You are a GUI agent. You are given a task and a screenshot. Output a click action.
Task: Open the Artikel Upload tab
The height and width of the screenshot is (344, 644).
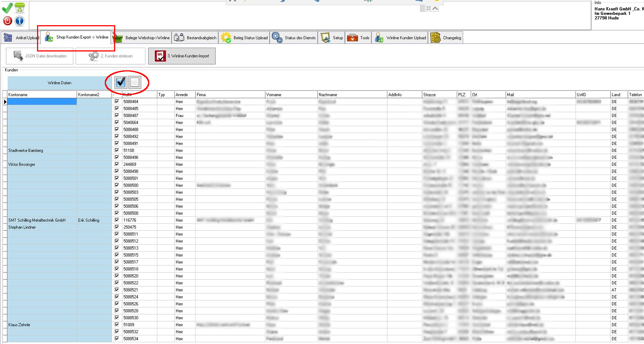(21, 38)
